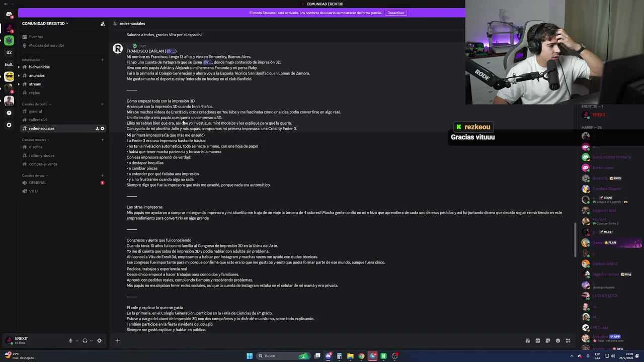Add channel to Información category
Image resolution: width=644 pixels, height=362 pixels.
102,60
